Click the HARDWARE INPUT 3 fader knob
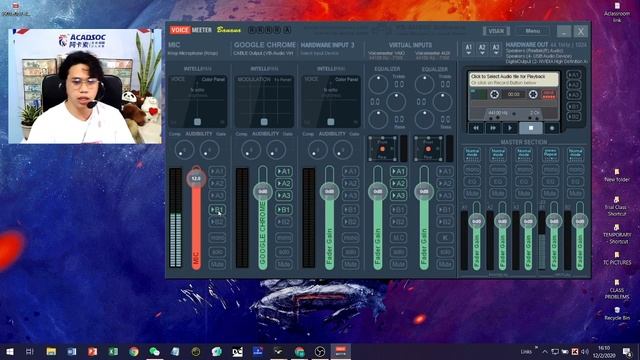 pos(329,191)
